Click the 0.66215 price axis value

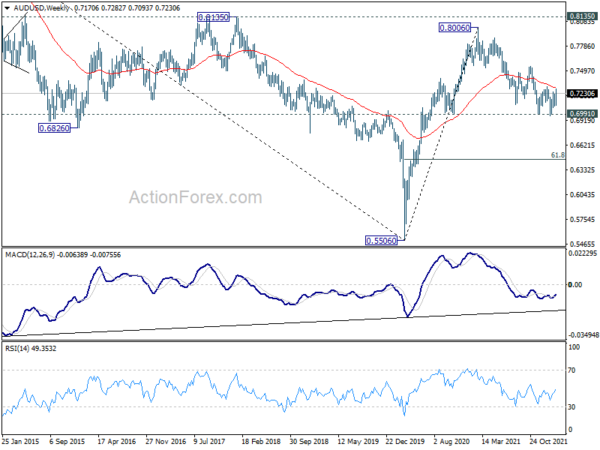pyautogui.click(x=582, y=145)
